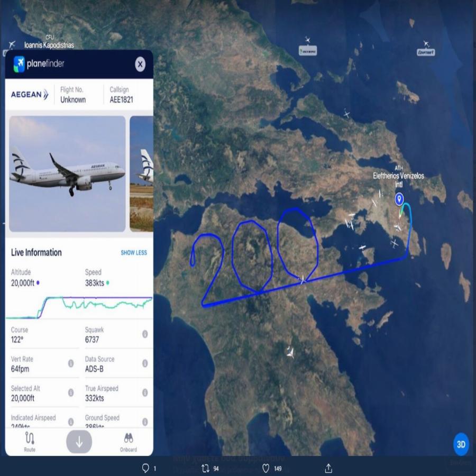
Task: Open Squawk info icon
Action: point(145,334)
